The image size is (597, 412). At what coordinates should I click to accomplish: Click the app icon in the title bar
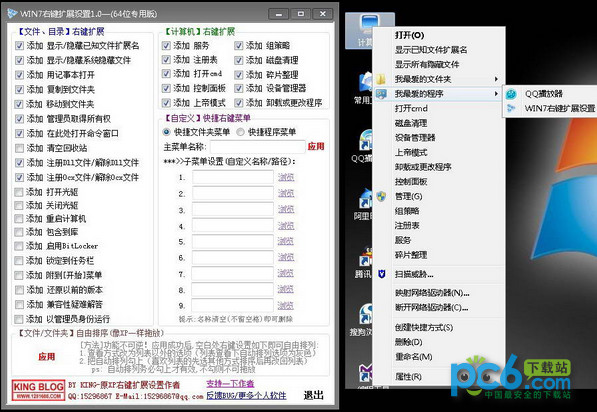[12, 14]
